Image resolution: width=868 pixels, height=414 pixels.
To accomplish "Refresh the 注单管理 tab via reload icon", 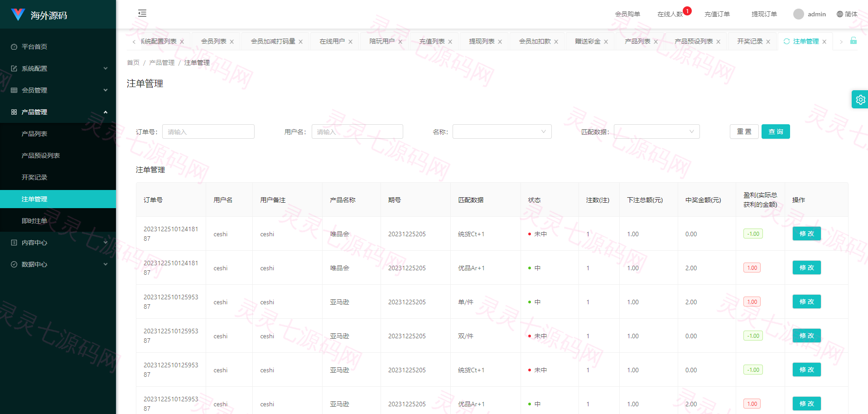I will [x=786, y=41].
